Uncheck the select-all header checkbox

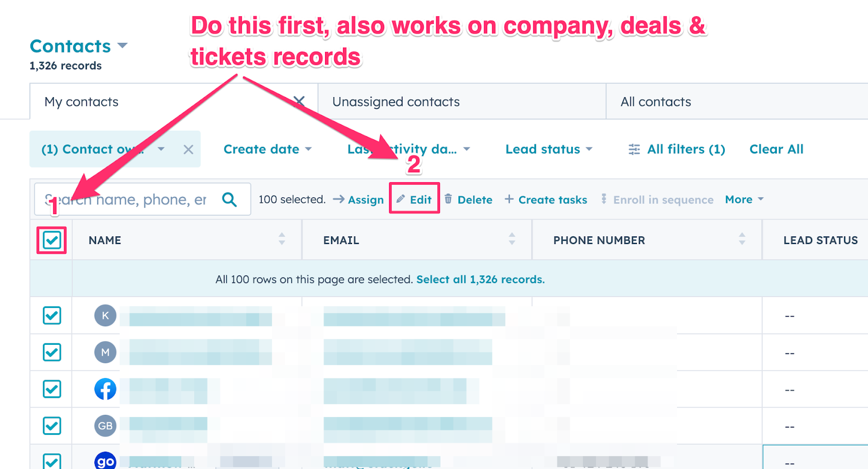(x=52, y=240)
